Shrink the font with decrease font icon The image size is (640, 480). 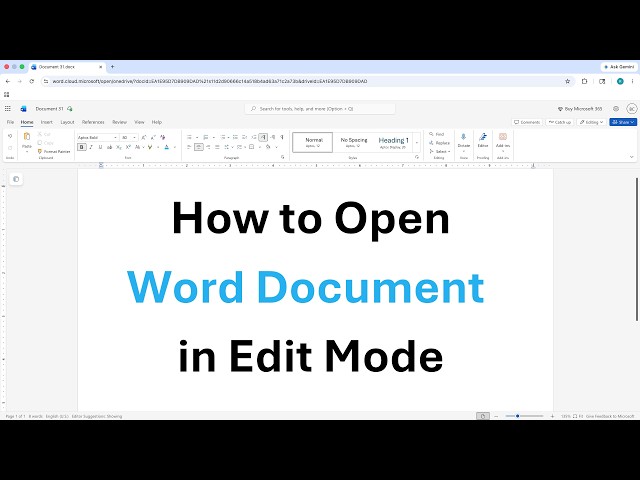[x=153, y=138]
